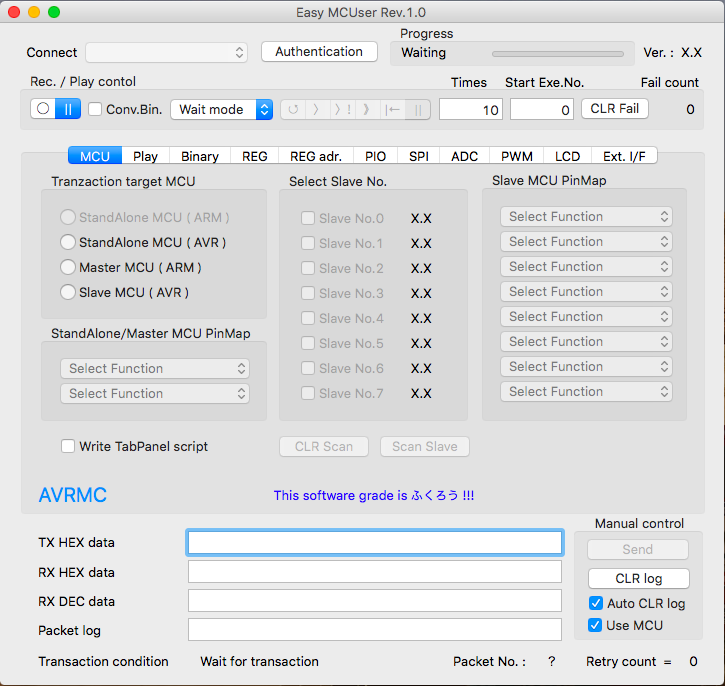This screenshot has height=686, width=725.
Task: Click the greyed pause playback icon
Action: pyautogui.click(x=418, y=110)
